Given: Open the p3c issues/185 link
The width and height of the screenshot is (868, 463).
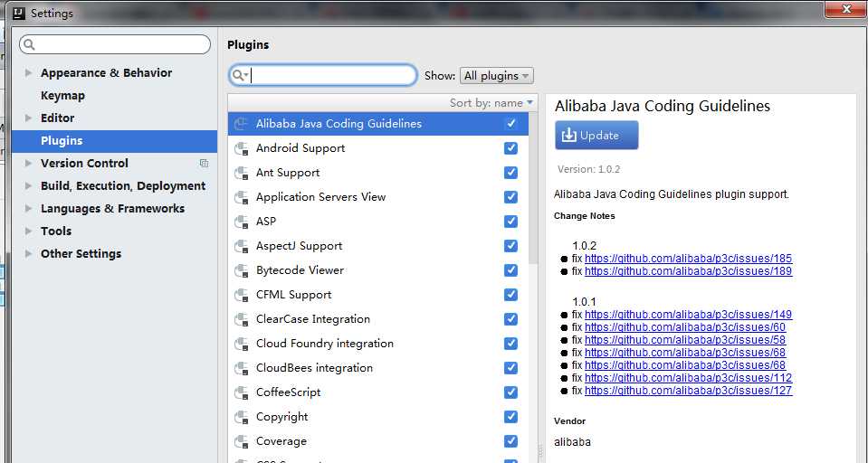Looking at the screenshot, I should 688,259.
